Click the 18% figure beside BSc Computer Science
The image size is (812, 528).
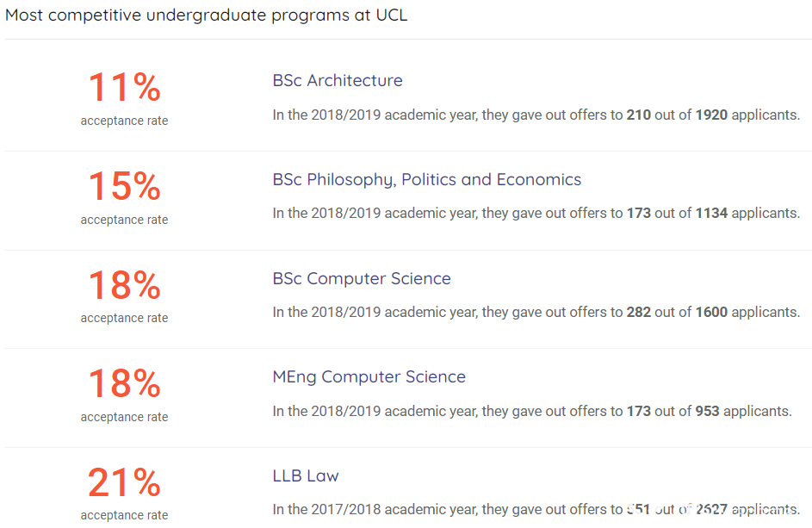pos(124,285)
